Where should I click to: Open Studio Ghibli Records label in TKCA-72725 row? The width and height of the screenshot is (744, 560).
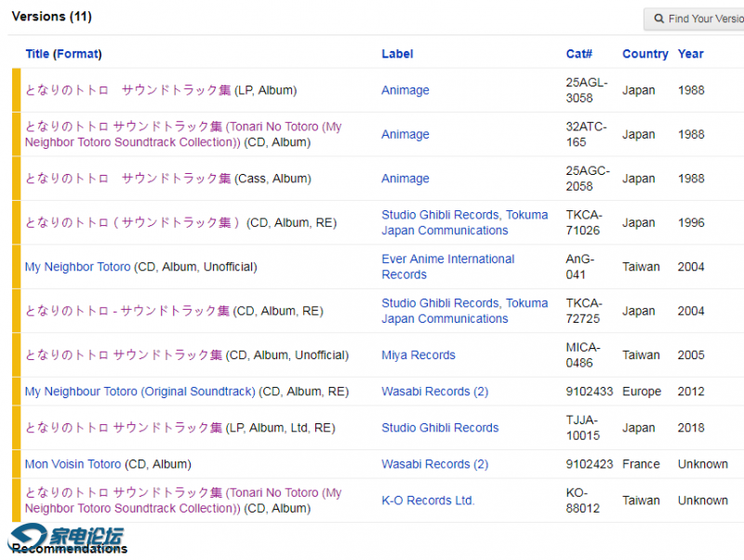[440, 303]
